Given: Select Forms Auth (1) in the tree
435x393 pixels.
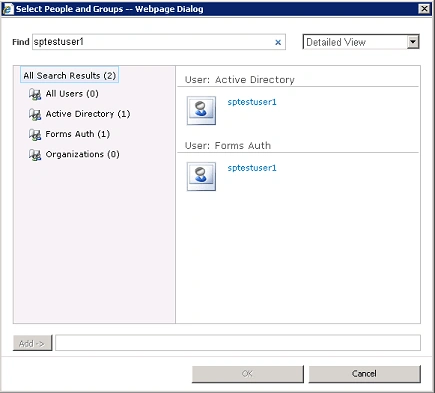Looking at the screenshot, I should tap(78, 134).
